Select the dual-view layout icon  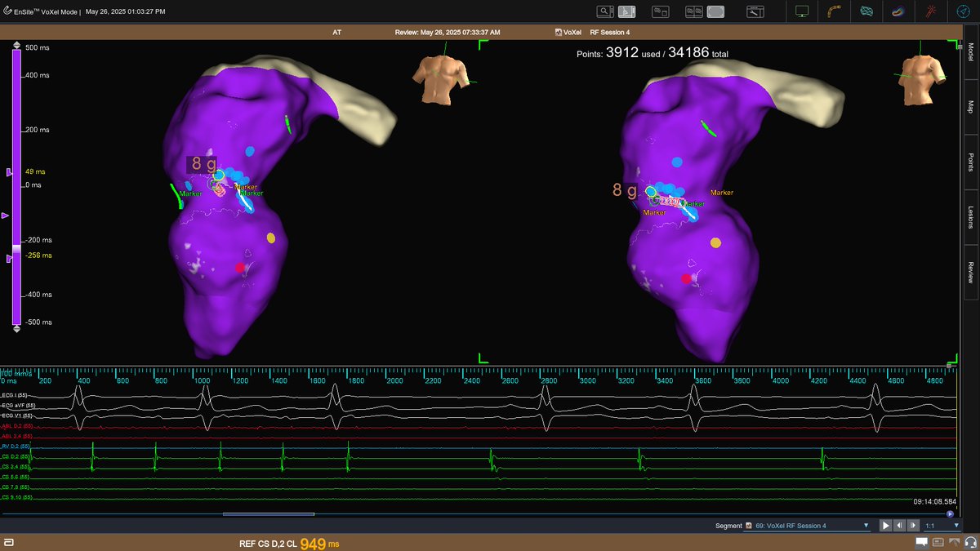point(696,11)
